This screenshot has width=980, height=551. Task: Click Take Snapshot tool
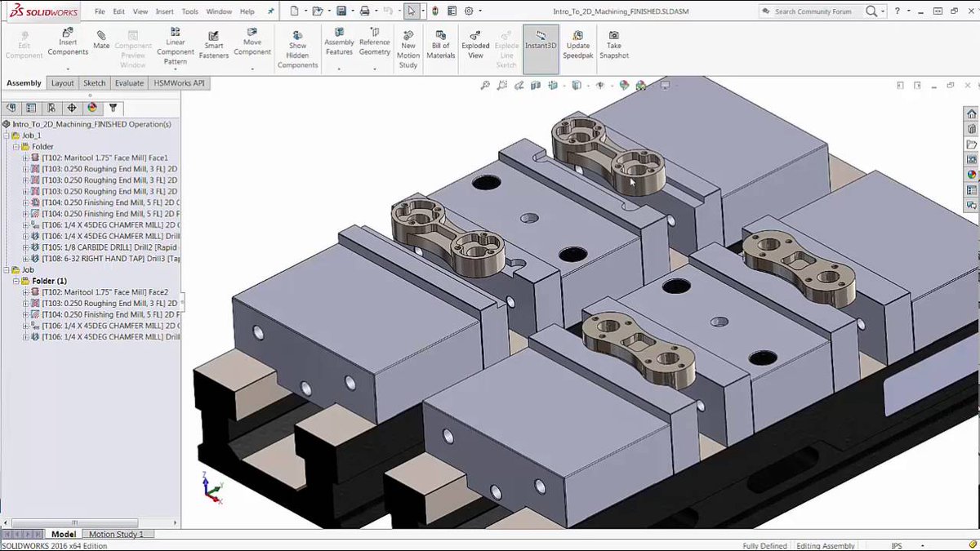tap(614, 45)
